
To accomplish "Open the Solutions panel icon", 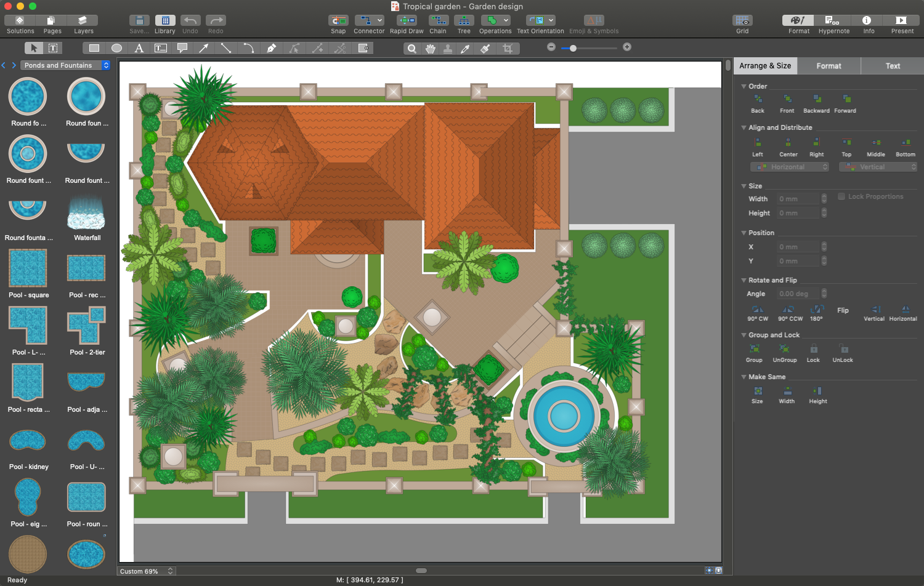I will click(x=20, y=21).
